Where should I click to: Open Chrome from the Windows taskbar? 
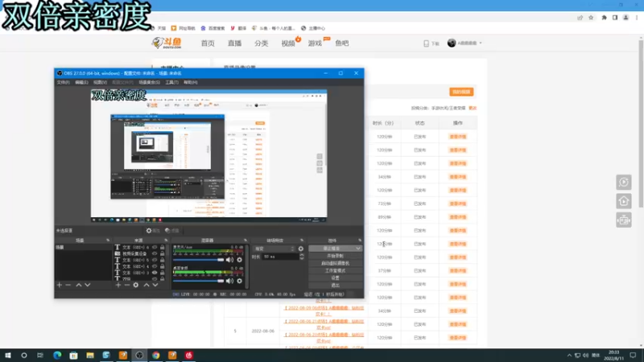[155, 356]
